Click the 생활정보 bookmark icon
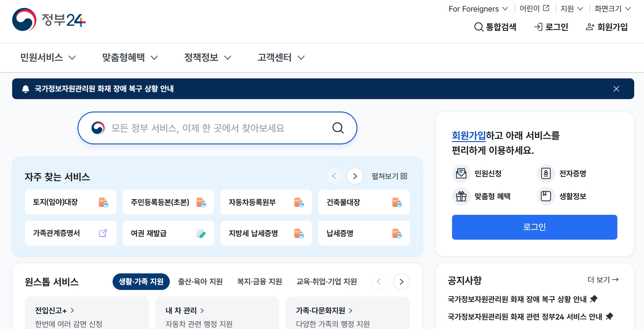Viewport: 644px width, 329px height. pyautogui.click(x=546, y=196)
